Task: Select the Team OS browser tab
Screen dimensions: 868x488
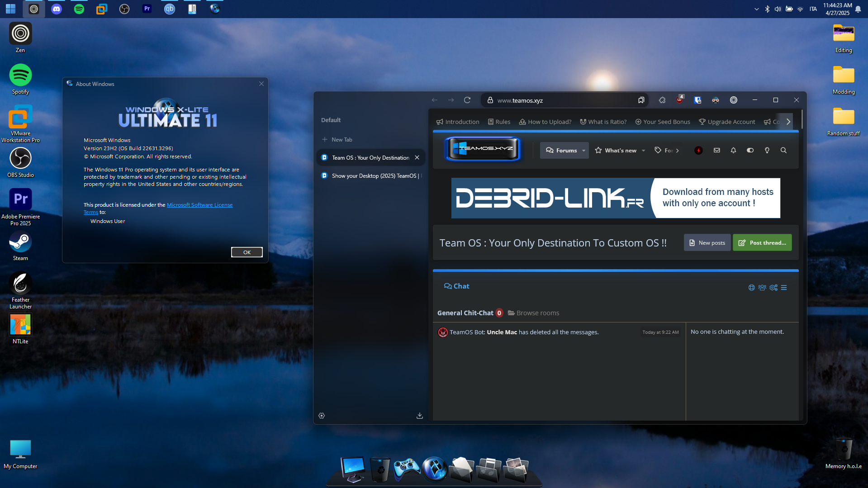Action: pos(371,157)
